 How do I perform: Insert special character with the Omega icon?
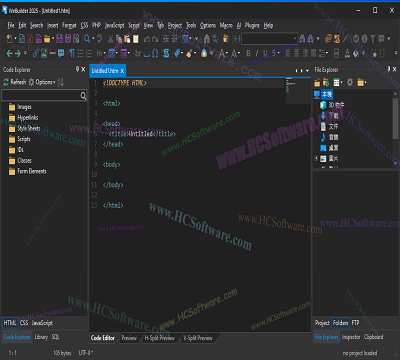click(155, 53)
